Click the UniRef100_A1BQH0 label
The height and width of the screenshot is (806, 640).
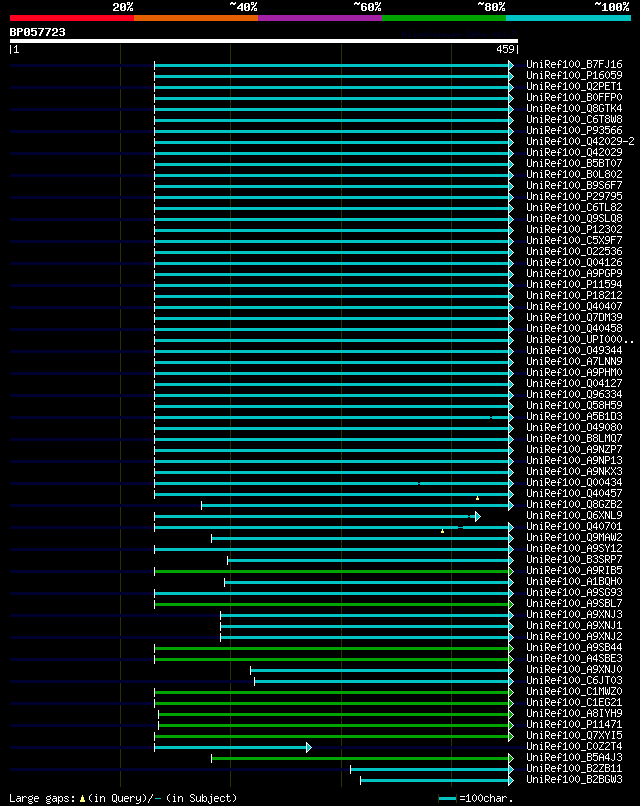[x=574, y=581]
